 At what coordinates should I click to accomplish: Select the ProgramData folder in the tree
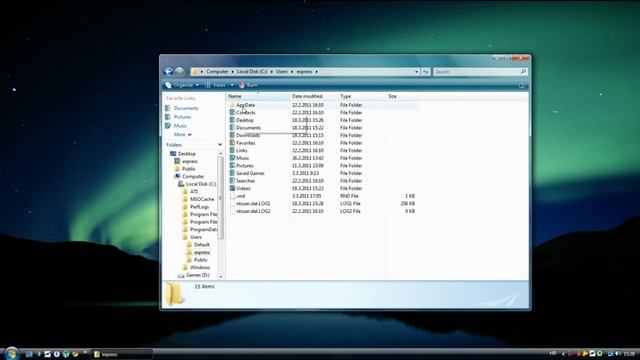pos(203,229)
